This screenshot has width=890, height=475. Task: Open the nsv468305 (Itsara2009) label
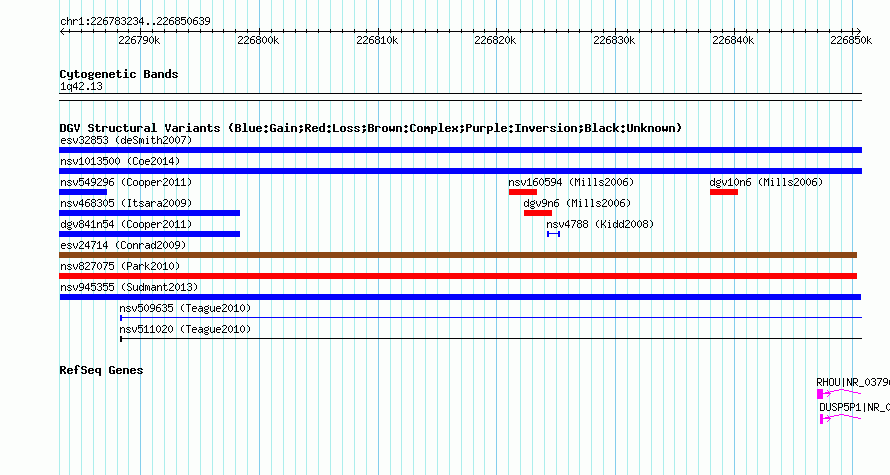tap(126, 203)
